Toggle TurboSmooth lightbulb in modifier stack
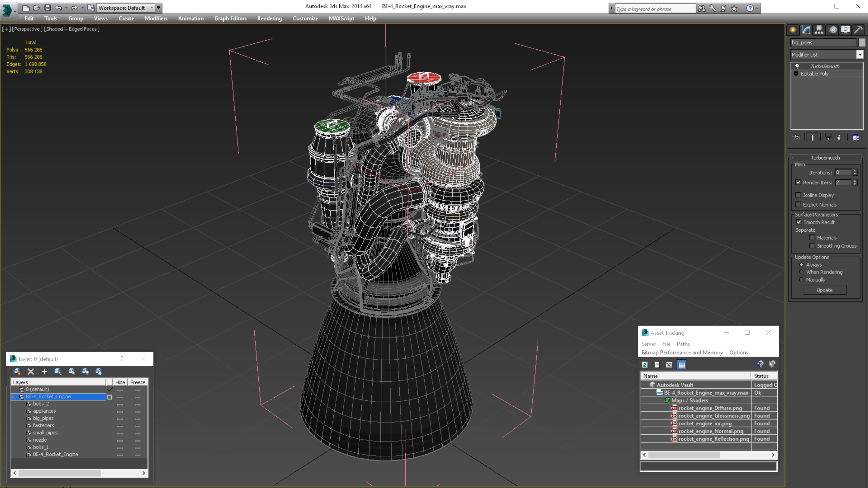This screenshot has width=868, height=488. click(797, 66)
